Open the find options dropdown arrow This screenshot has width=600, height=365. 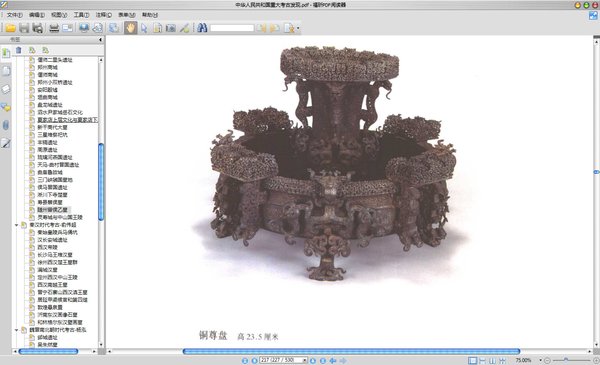point(298,28)
